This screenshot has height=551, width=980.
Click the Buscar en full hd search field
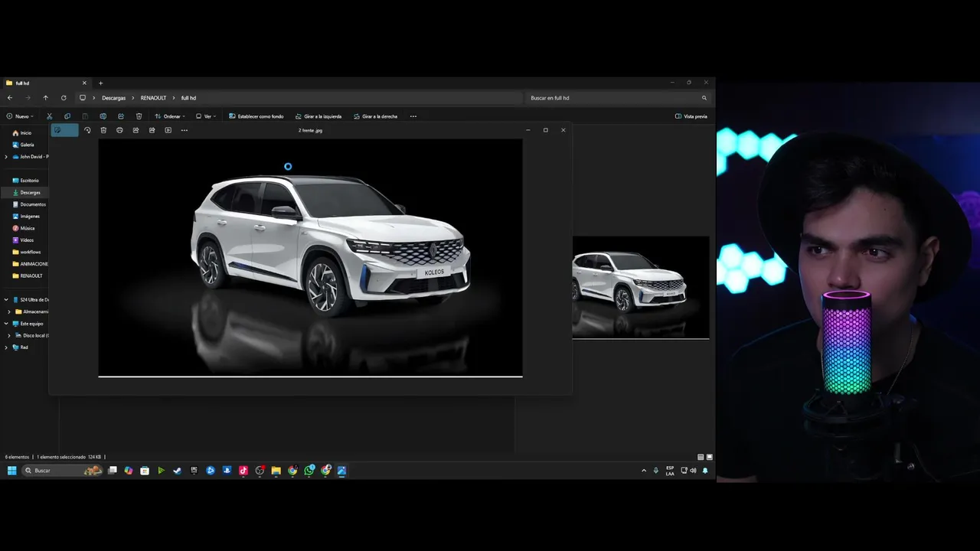coord(616,98)
